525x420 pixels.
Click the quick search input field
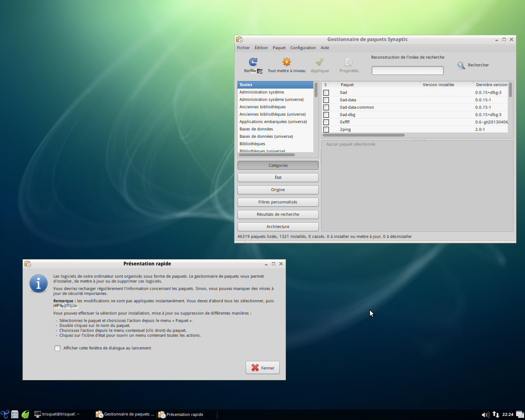point(408,71)
